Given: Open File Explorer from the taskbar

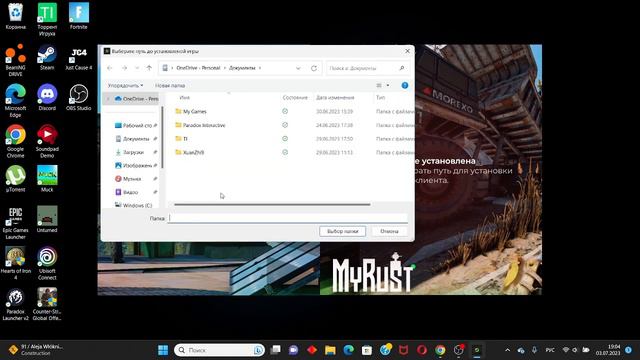Looking at the screenshot, I should [x=330, y=350].
